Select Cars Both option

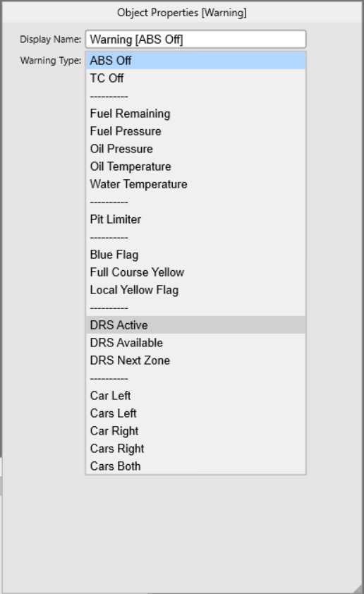tap(195, 466)
